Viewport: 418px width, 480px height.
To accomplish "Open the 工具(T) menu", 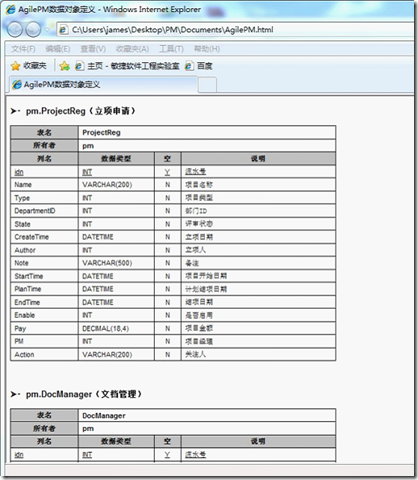I will (x=171, y=49).
